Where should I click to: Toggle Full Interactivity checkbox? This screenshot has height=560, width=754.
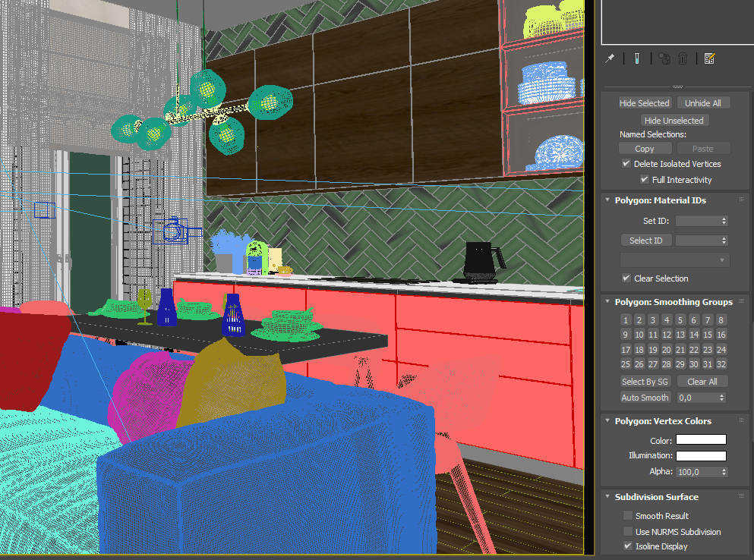645,179
